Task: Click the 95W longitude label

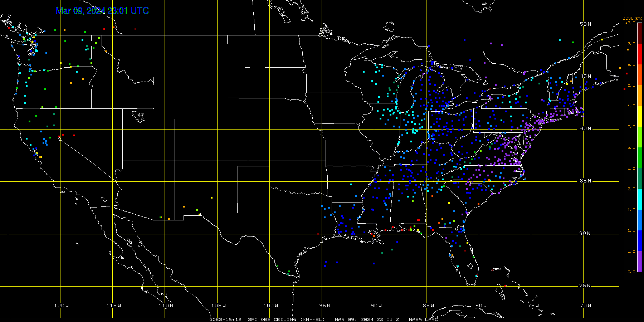Action: [325, 306]
